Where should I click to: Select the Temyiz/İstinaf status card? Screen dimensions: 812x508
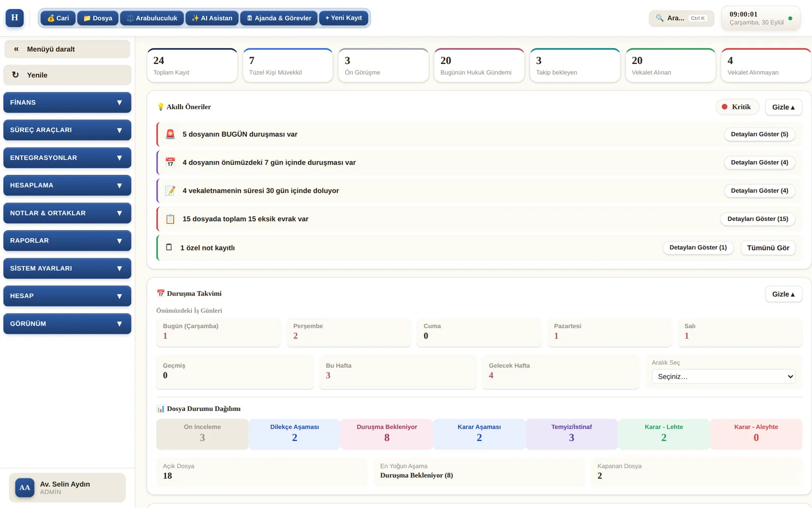coord(571,434)
